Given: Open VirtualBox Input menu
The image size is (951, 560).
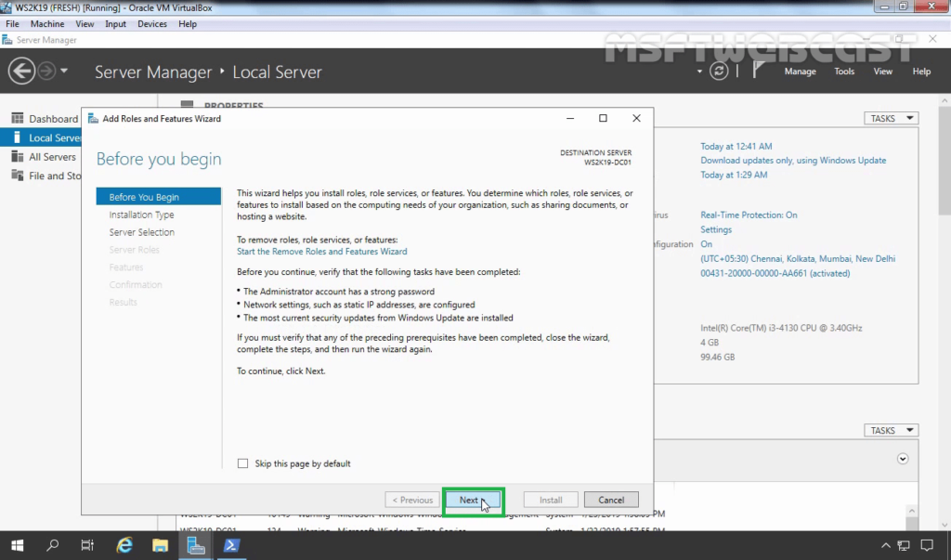Looking at the screenshot, I should point(115,23).
